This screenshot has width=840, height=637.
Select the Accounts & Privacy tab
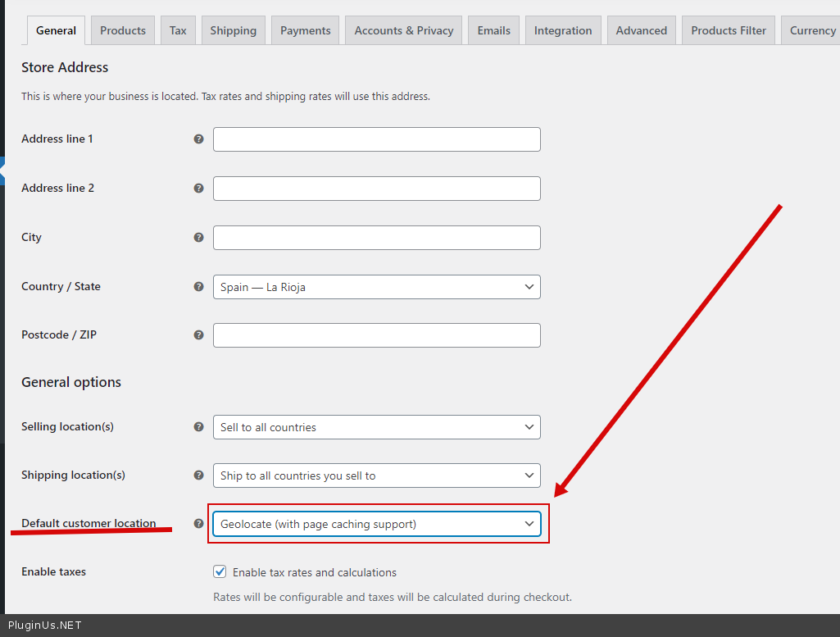coord(403,30)
